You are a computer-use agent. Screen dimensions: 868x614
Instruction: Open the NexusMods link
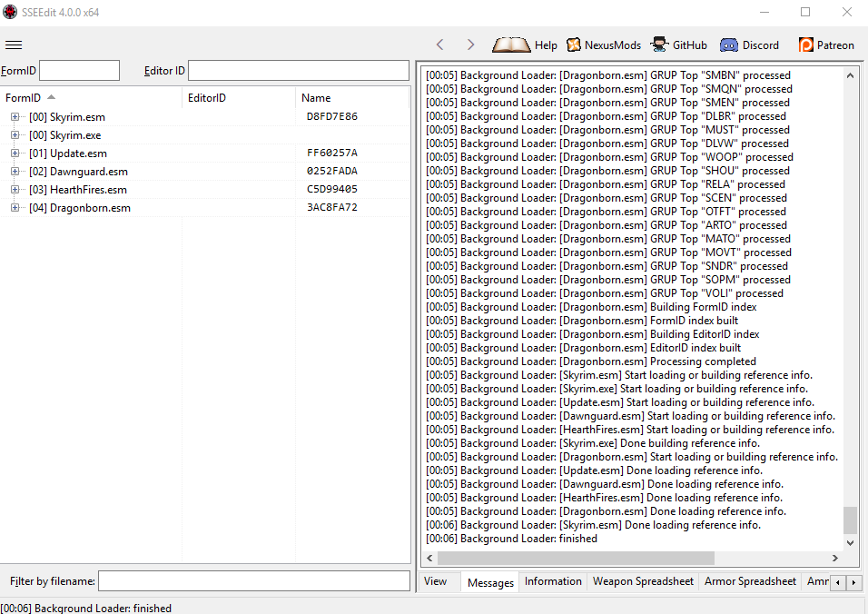(604, 45)
